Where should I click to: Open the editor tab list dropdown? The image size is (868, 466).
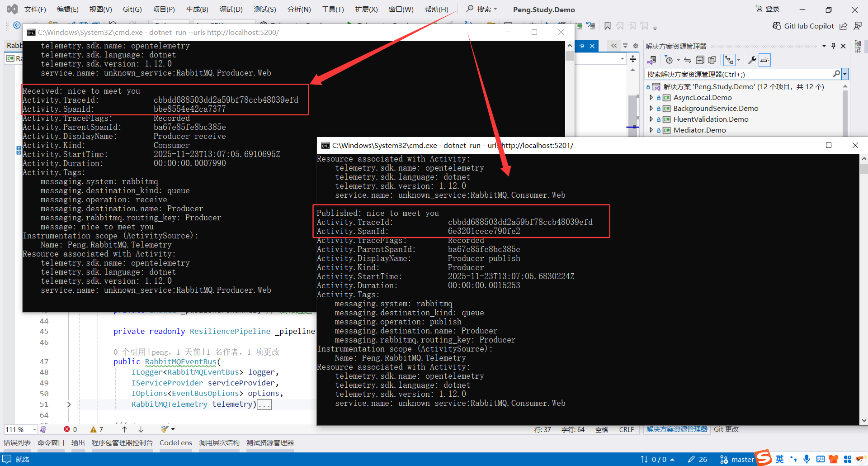coord(625,46)
